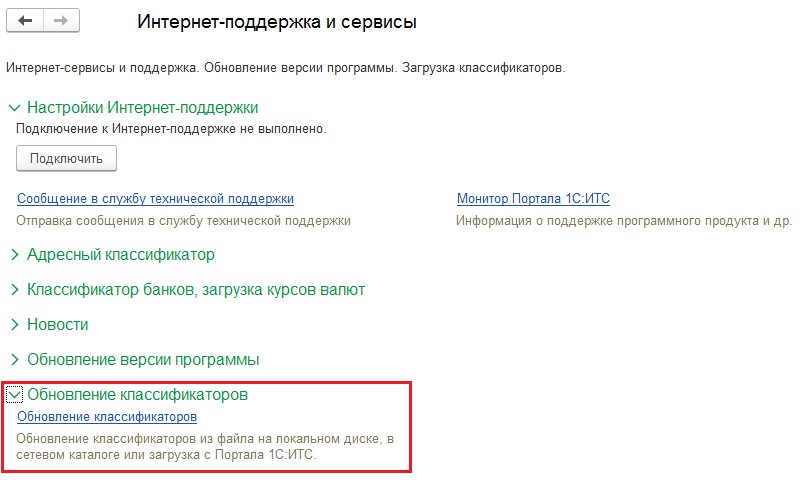Expand chevron next to Адресный классификатор
Image resolution: width=800 pixels, height=480 pixels.
tap(15, 255)
